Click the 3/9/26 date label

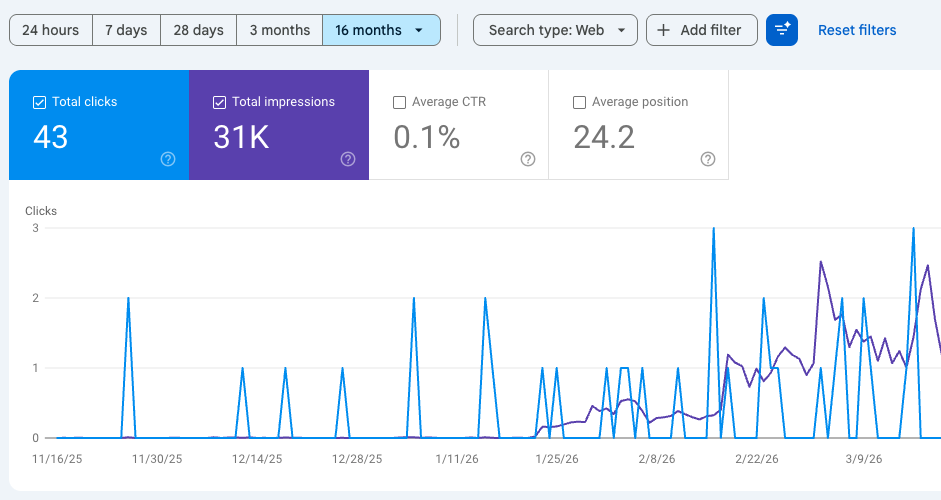tap(864, 459)
